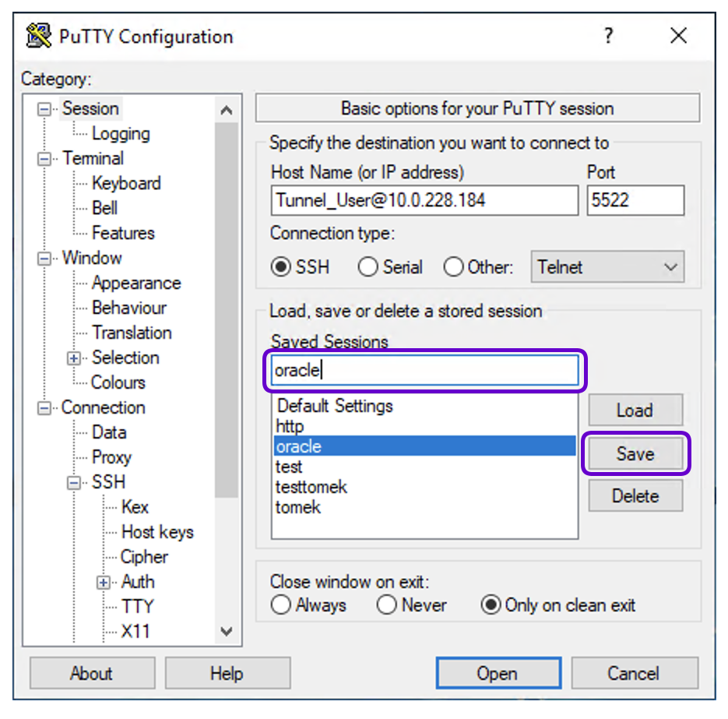This screenshot has height=719, width=728.
Task: Delete the selected saved session
Action: coord(635,496)
